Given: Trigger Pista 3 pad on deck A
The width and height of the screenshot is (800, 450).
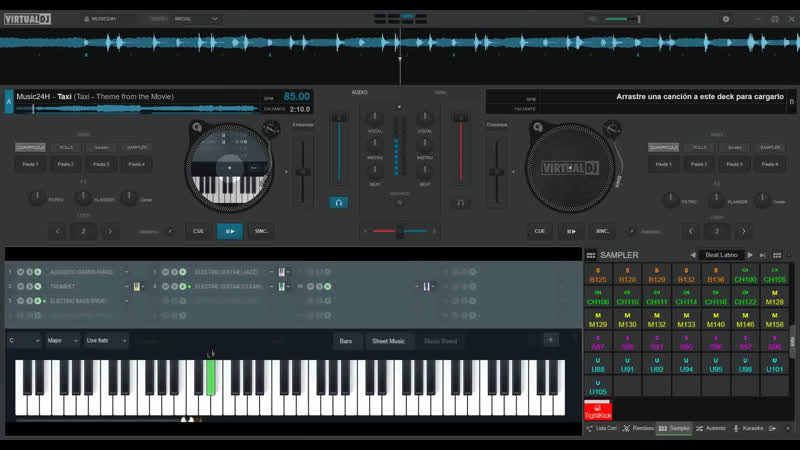Looking at the screenshot, I should pos(101,164).
